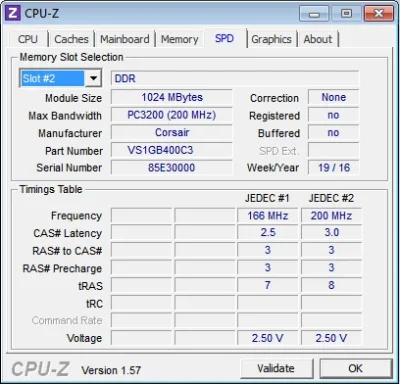
Task: Click the DDR memory type field
Action: [235, 79]
